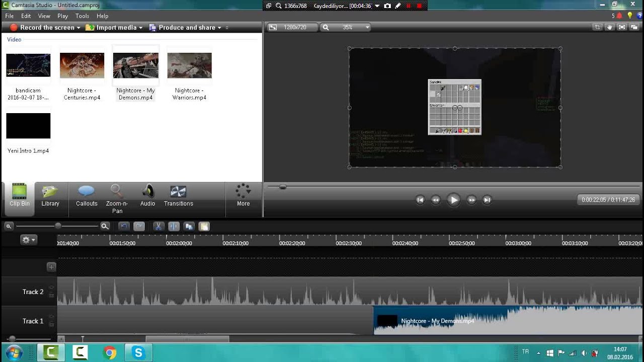Viewport: 644px width, 362px height.
Task: Click Record the screen button
Action: pos(42,28)
